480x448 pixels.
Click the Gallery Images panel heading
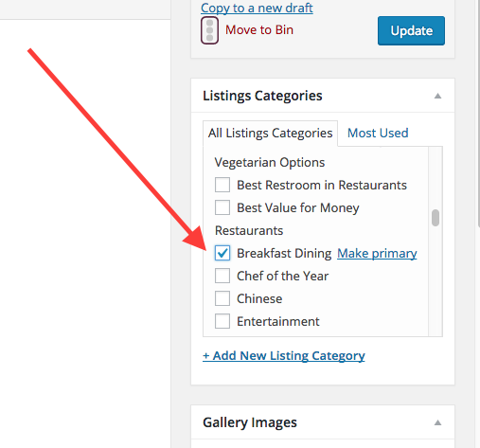point(250,422)
